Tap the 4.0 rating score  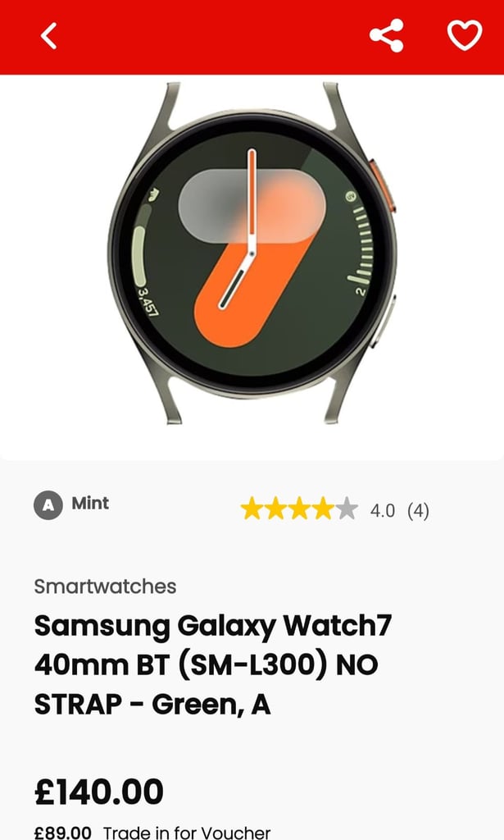pos(383,510)
